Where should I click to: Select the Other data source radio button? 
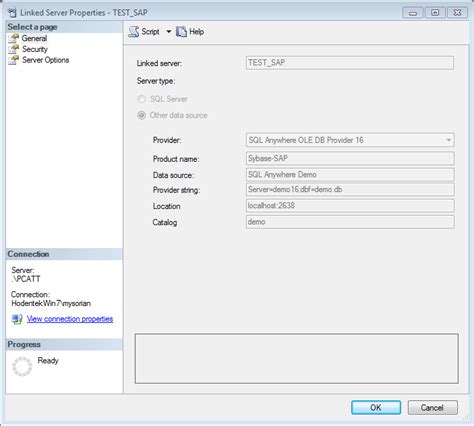(x=142, y=115)
